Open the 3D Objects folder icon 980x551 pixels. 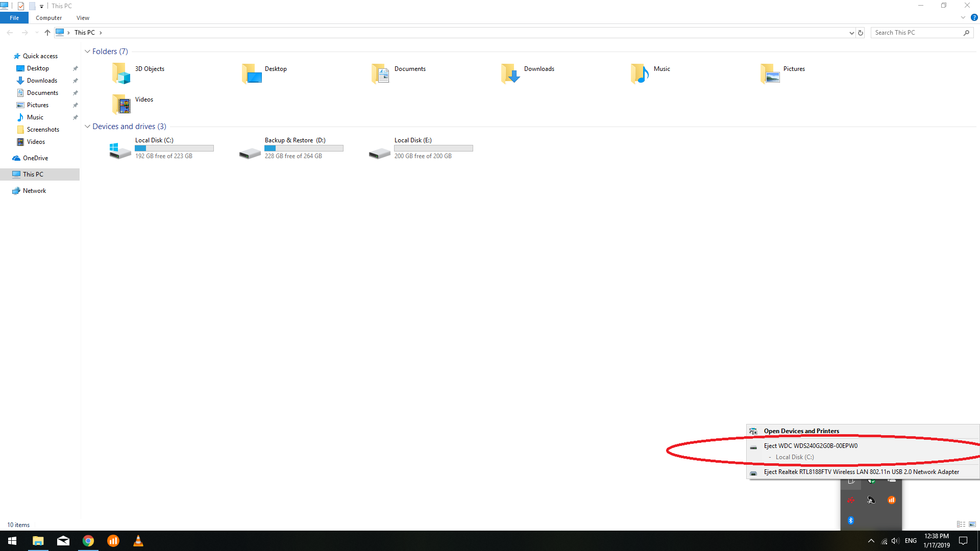point(121,73)
